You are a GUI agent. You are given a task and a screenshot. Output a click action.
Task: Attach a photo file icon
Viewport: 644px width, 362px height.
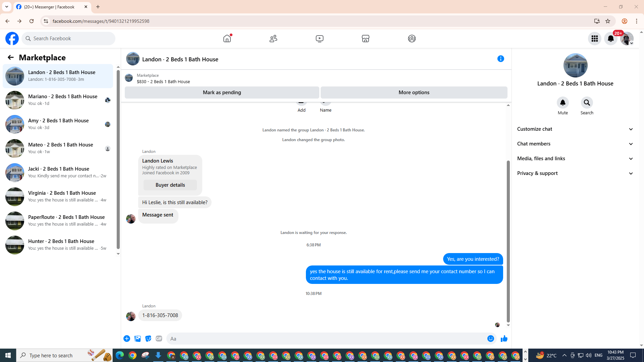coord(138,339)
